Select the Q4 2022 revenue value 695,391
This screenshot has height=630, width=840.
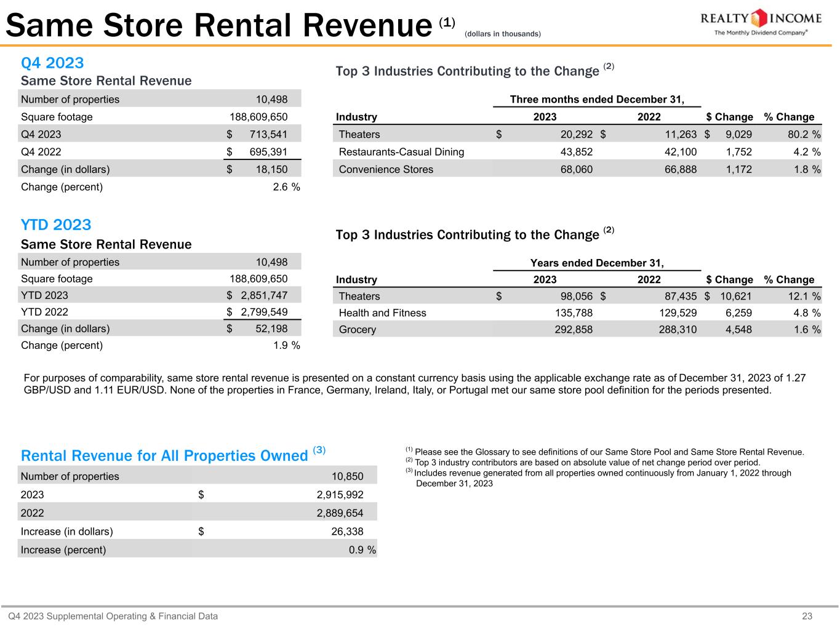[x=268, y=152]
